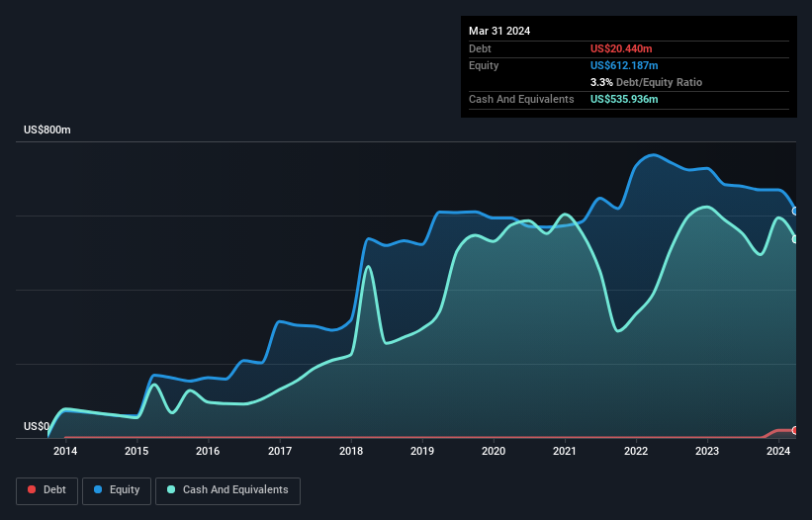
Task: Click the 2017 x-axis label
Action: coord(280,451)
